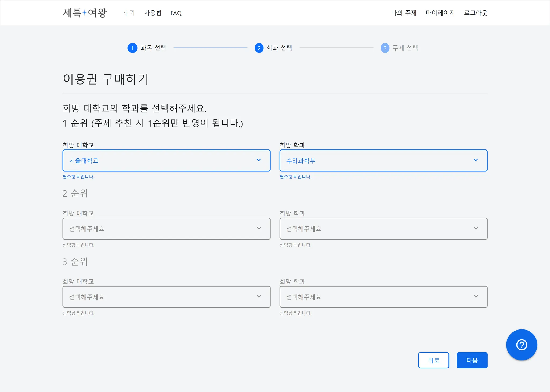Expand 3순위 희망 학과 dropdown

tap(383, 297)
